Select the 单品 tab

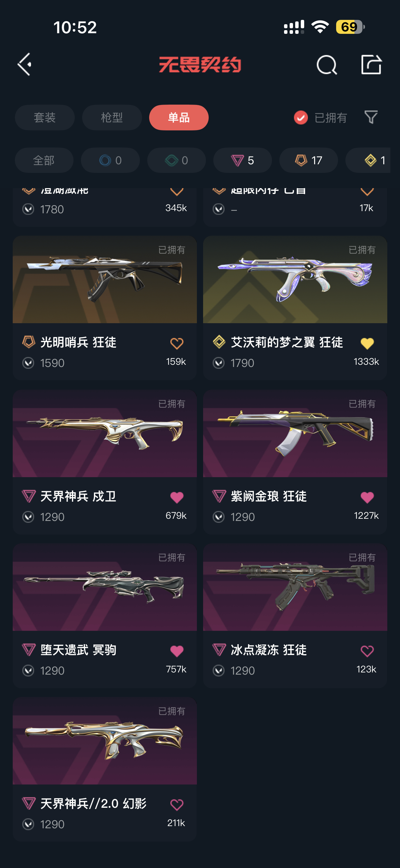(179, 118)
